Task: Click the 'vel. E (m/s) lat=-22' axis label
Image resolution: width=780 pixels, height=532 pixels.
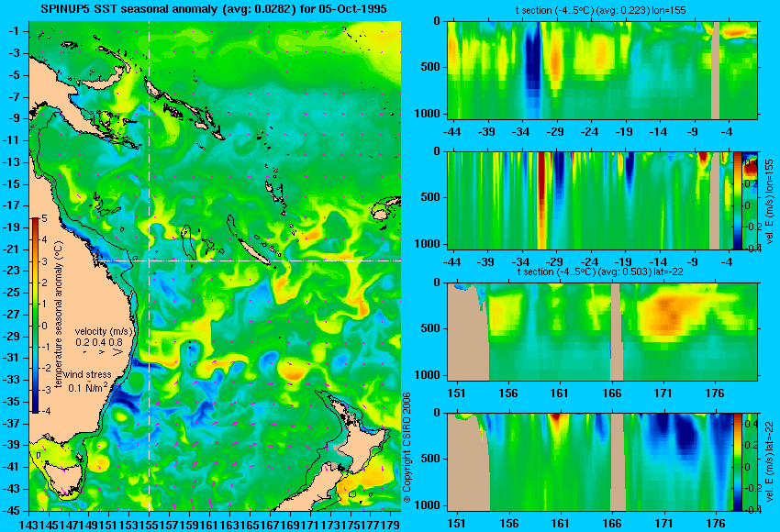Action: (x=769, y=462)
